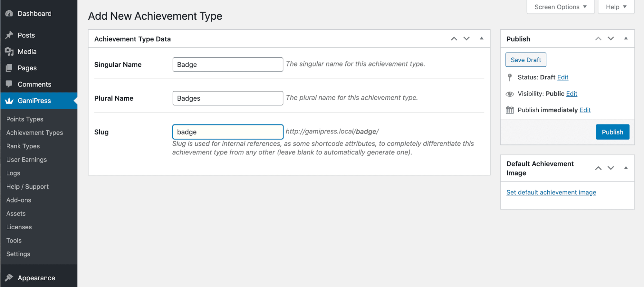Viewport: 644px width, 287px height.
Task: Click the Posts pushpin icon
Action: [9, 35]
